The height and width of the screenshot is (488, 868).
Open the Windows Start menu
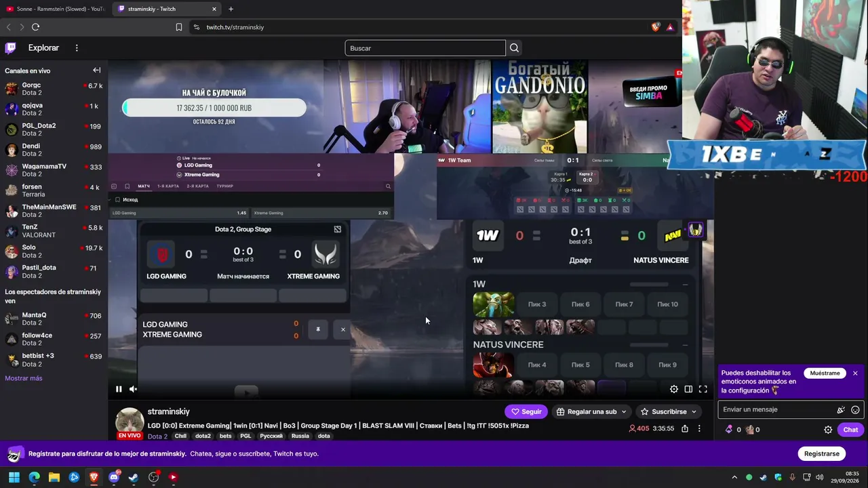(x=14, y=477)
